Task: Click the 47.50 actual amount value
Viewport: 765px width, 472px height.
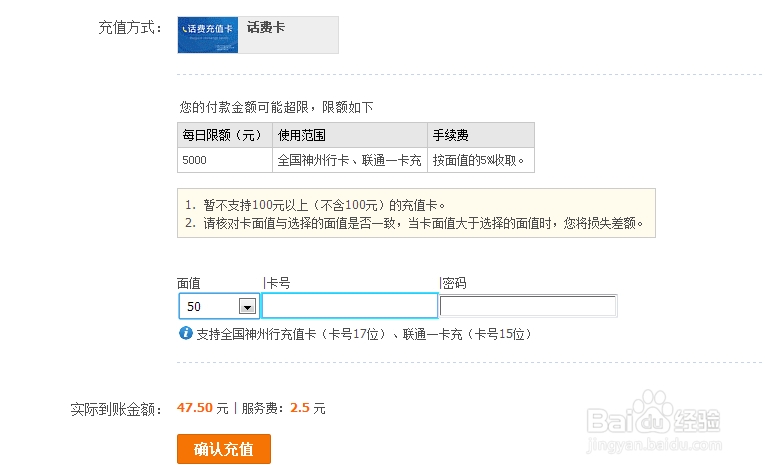Action: (x=195, y=408)
